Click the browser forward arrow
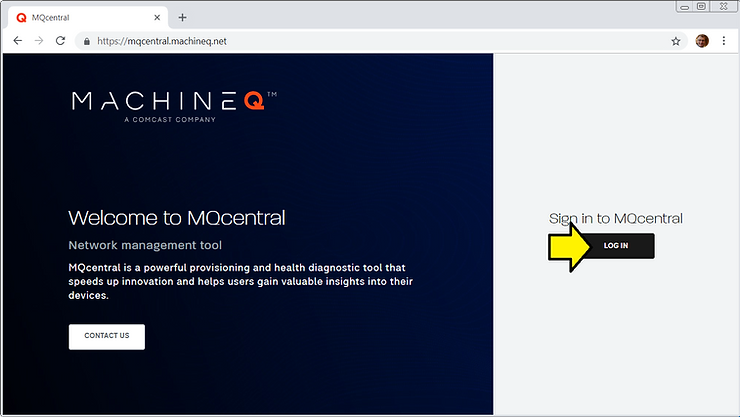The height and width of the screenshot is (417, 740). 38,41
